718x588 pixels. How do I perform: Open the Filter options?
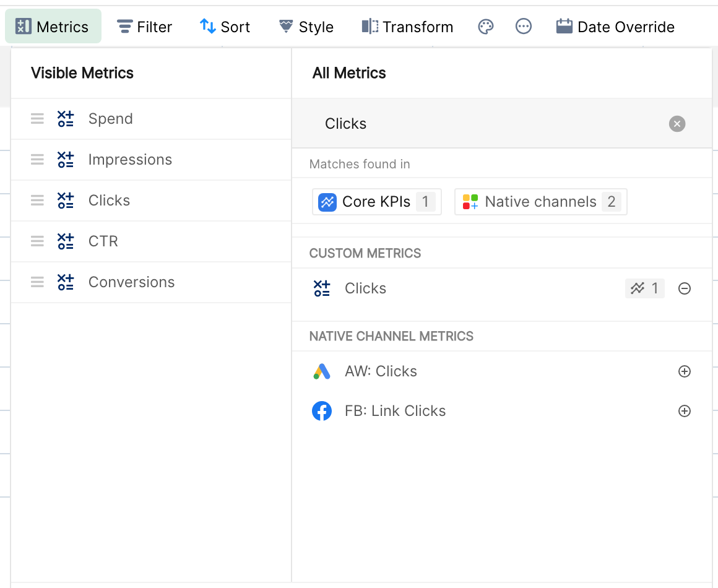click(144, 27)
